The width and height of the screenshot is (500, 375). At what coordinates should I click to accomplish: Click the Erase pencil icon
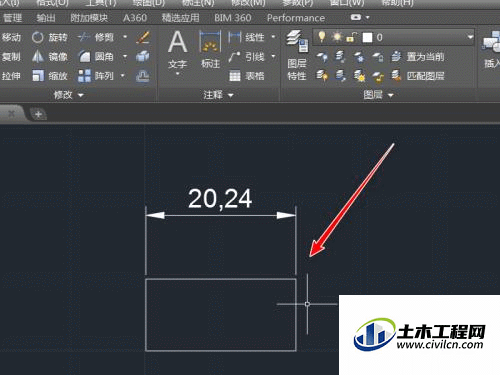pos(143,37)
